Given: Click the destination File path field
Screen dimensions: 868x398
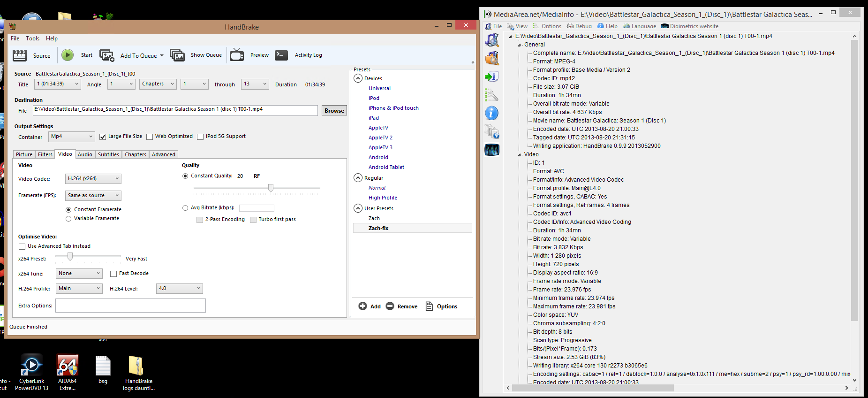Looking at the screenshot, I should pos(175,110).
